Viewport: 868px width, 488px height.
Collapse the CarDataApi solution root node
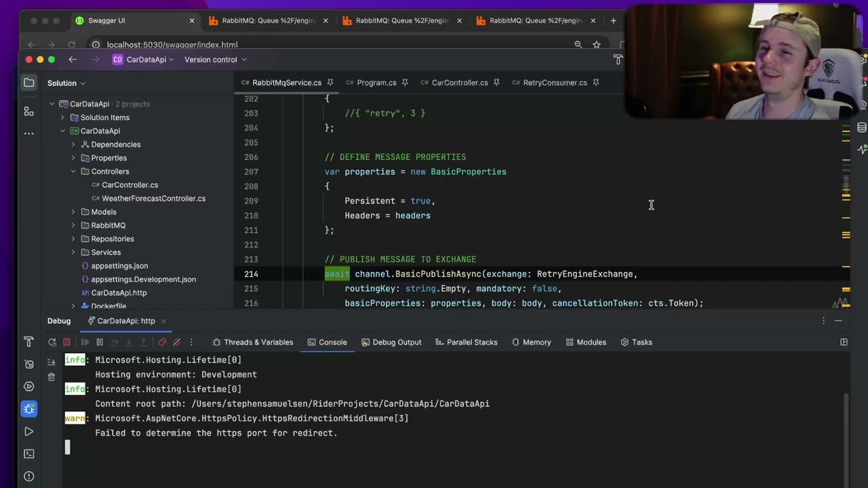point(52,104)
